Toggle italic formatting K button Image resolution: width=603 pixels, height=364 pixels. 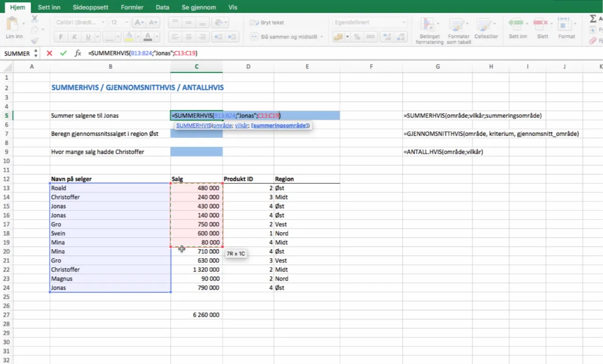click(74, 37)
